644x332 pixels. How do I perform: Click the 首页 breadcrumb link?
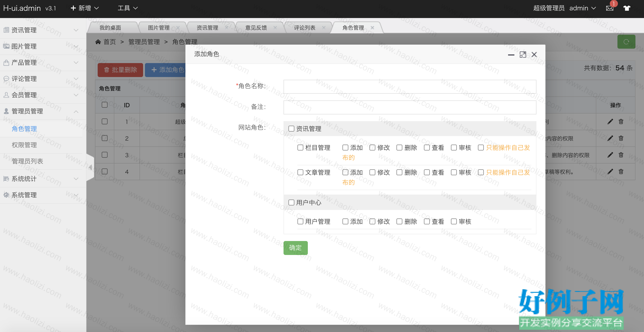pos(110,42)
